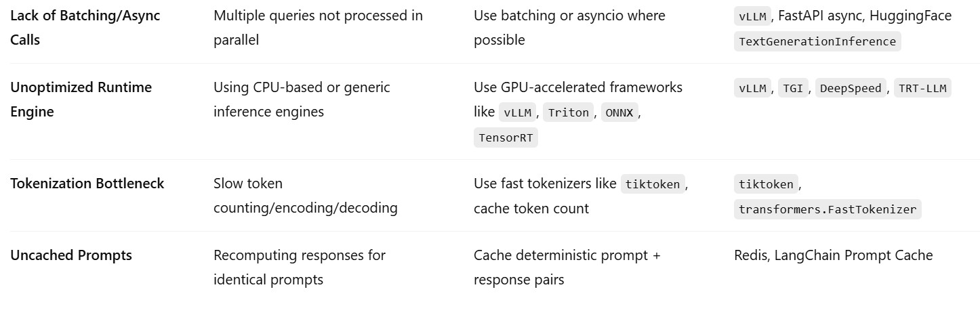Click the TextGenerationInference code chip
This screenshot has width=980, height=321.
[817, 41]
